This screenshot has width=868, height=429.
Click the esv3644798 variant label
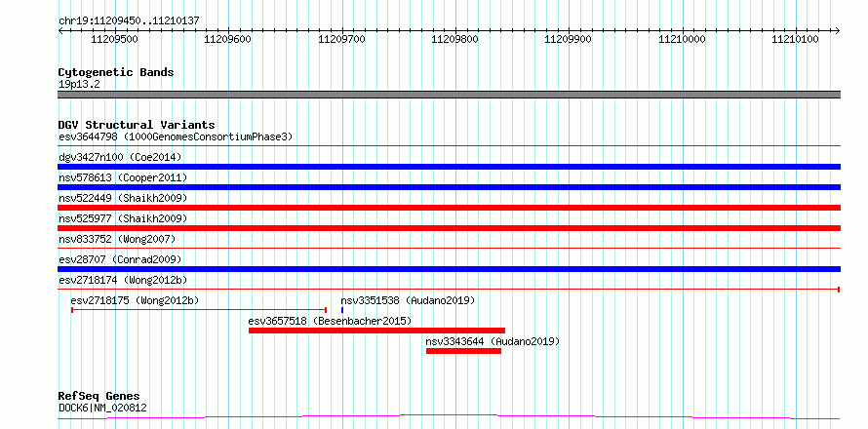176,136
